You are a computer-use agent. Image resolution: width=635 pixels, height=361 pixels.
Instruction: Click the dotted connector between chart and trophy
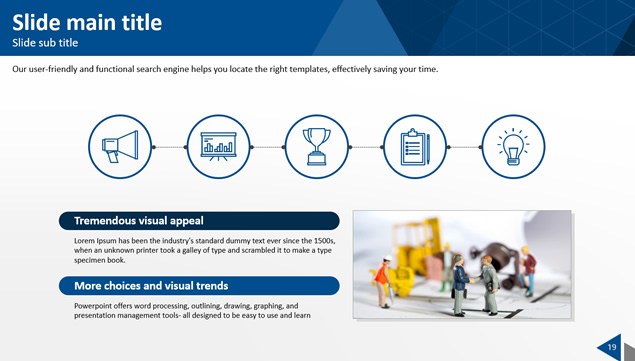pos(268,147)
